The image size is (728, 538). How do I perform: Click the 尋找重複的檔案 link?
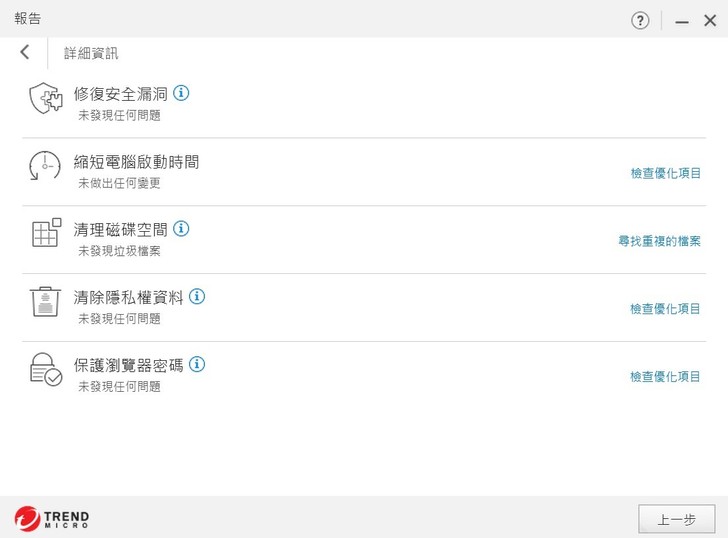click(x=659, y=241)
